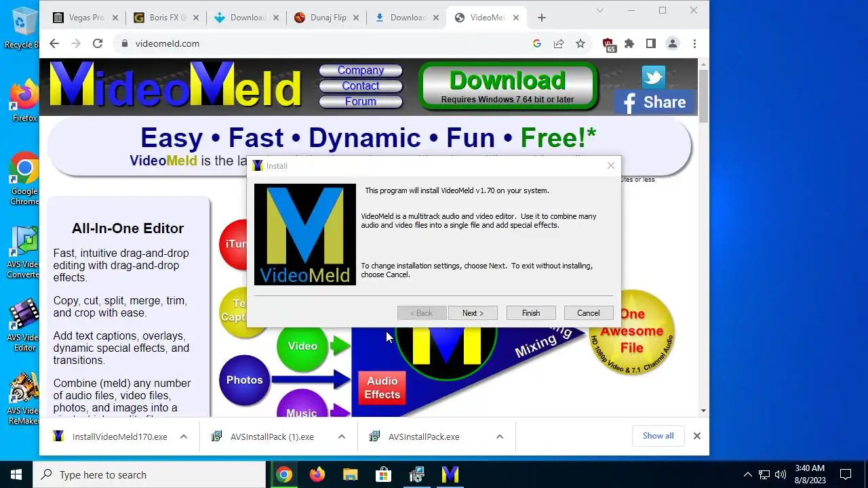Open the Forum link
Viewport: 868px width, 488px height.
pyautogui.click(x=361, y=102)
